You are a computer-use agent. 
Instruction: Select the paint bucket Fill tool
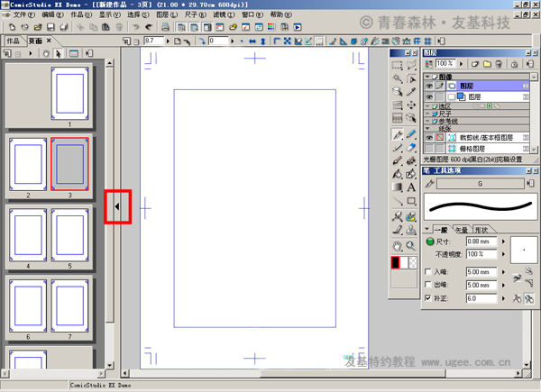(397, 174)
